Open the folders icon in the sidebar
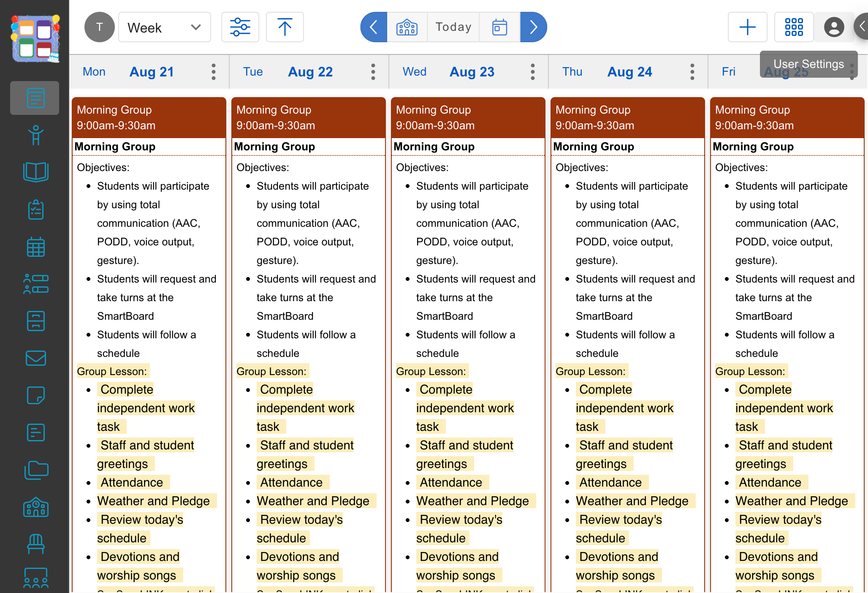 pos(35,470)
